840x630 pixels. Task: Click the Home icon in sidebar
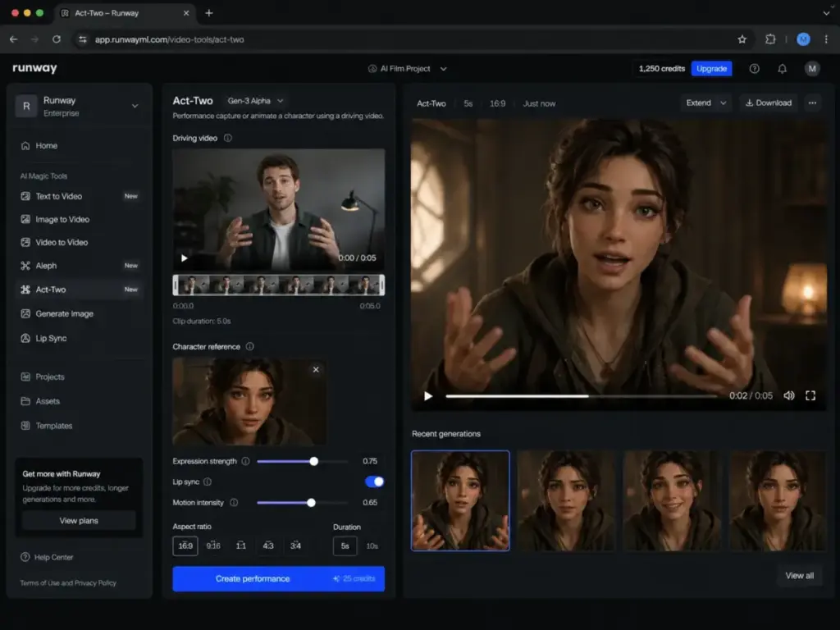click(25, 146)
